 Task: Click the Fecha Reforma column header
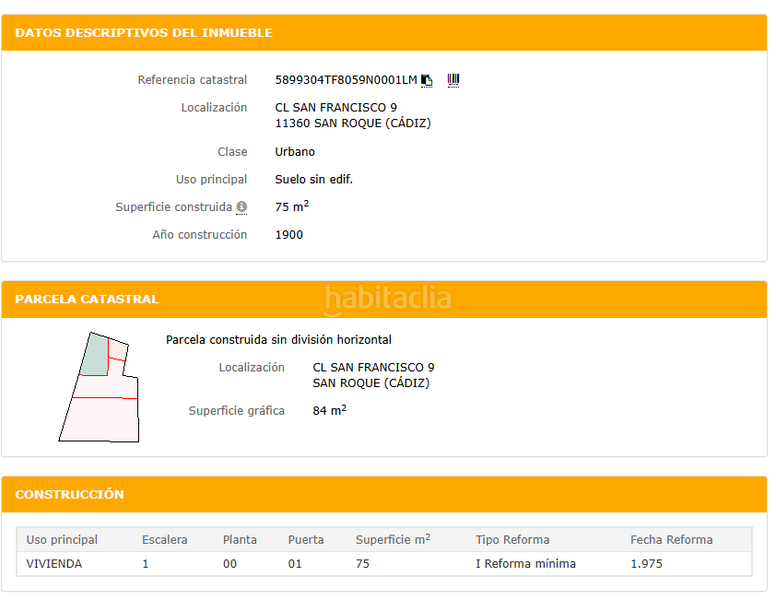tap(671, 540)
